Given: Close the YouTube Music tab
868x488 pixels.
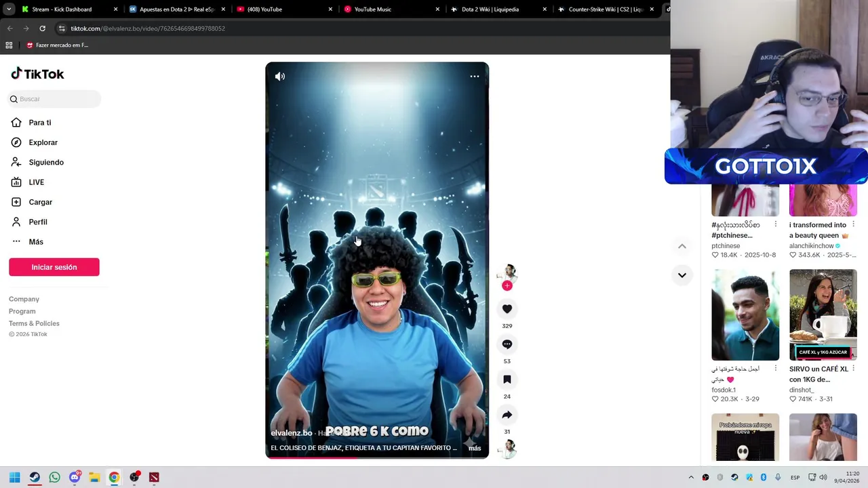Looking at the screenshot, I should [x=437, y=9].
